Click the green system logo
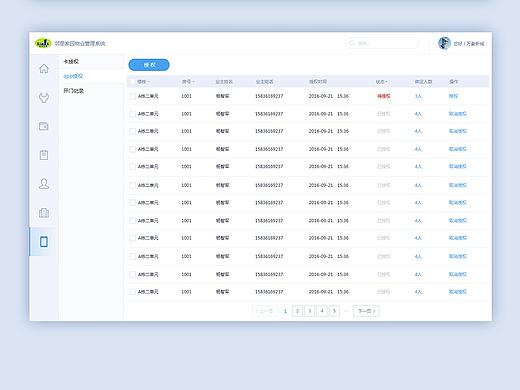The image size is (520, 390). coord(43,43)
